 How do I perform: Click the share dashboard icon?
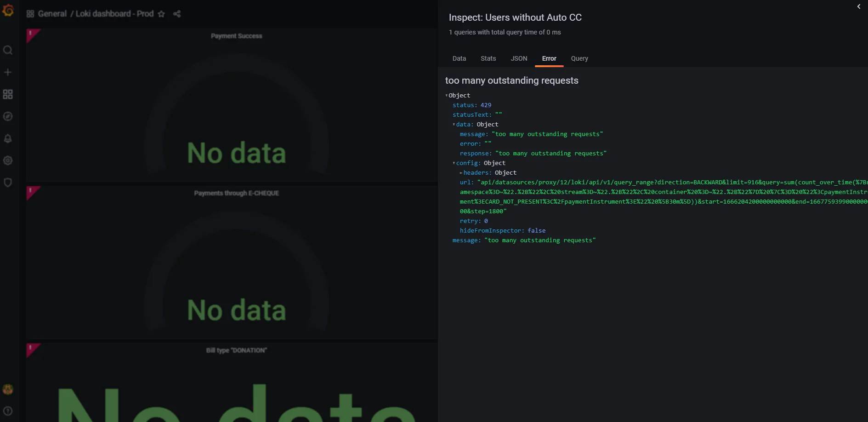(177, 14)
